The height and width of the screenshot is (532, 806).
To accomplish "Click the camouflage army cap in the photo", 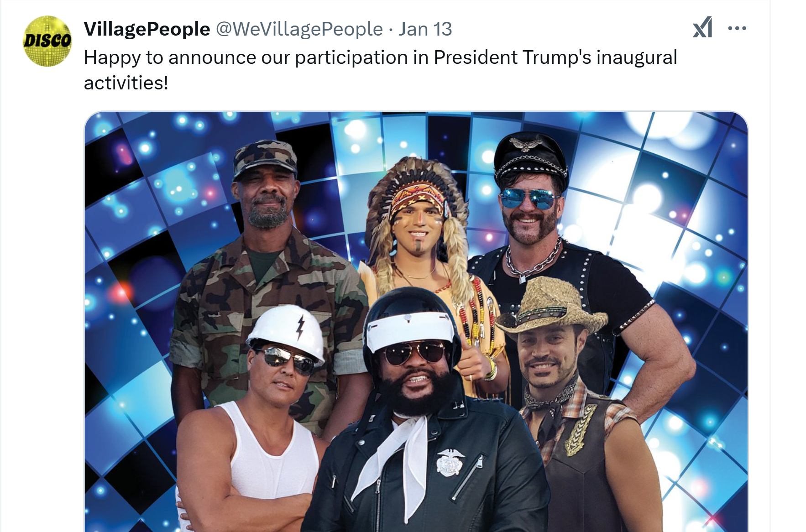I will click(x=265, y=159).
